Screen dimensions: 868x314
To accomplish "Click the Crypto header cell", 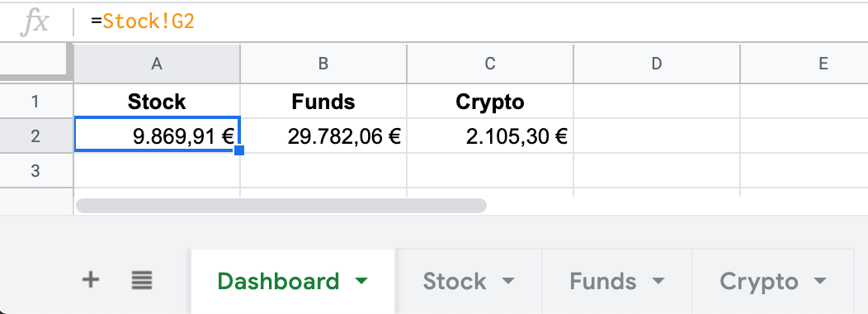I will [x=490, y=102].
